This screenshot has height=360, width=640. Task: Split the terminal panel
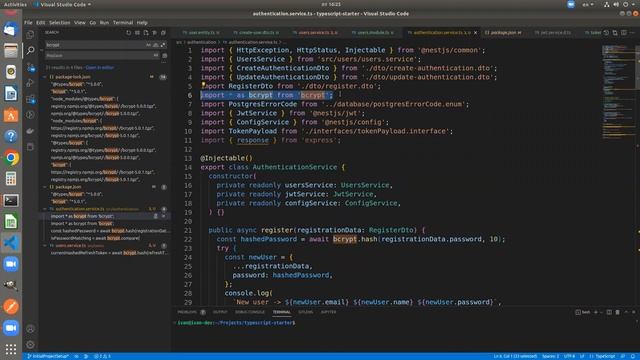609,312
